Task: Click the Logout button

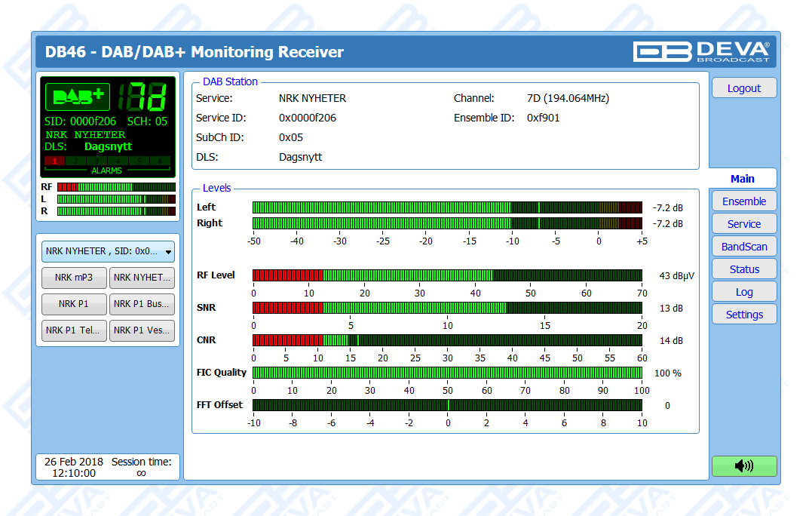Action: 743,88
